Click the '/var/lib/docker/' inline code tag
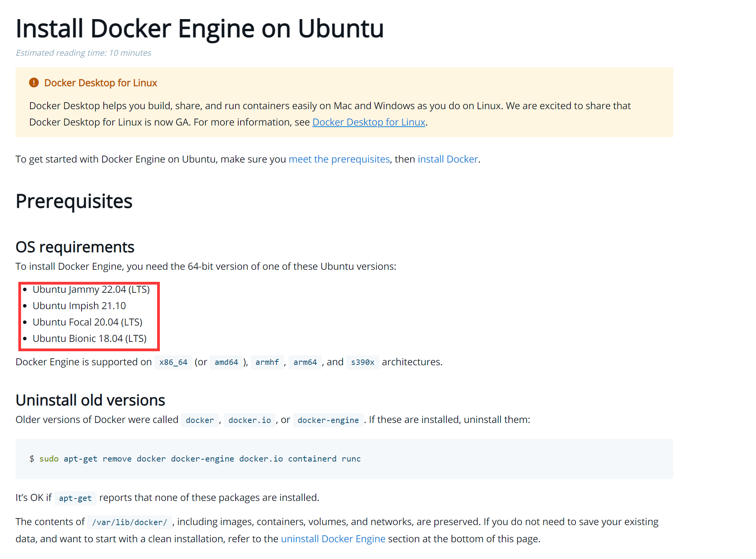This screenshot has width=756, height=559. 129,522
